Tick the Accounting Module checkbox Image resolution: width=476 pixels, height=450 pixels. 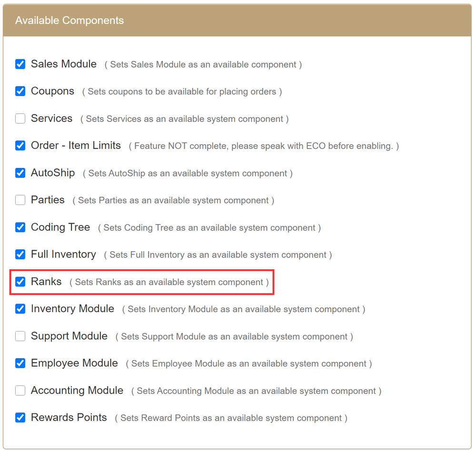(x=20, y=391)
